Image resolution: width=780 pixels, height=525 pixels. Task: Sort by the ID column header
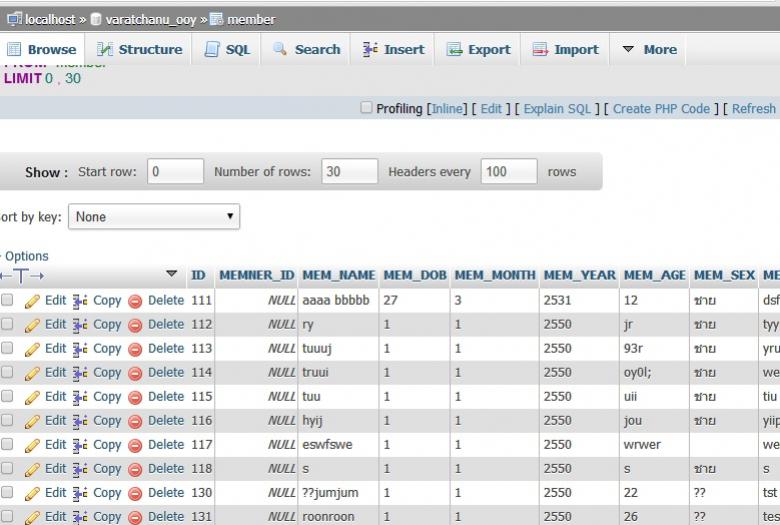(198, 275)
